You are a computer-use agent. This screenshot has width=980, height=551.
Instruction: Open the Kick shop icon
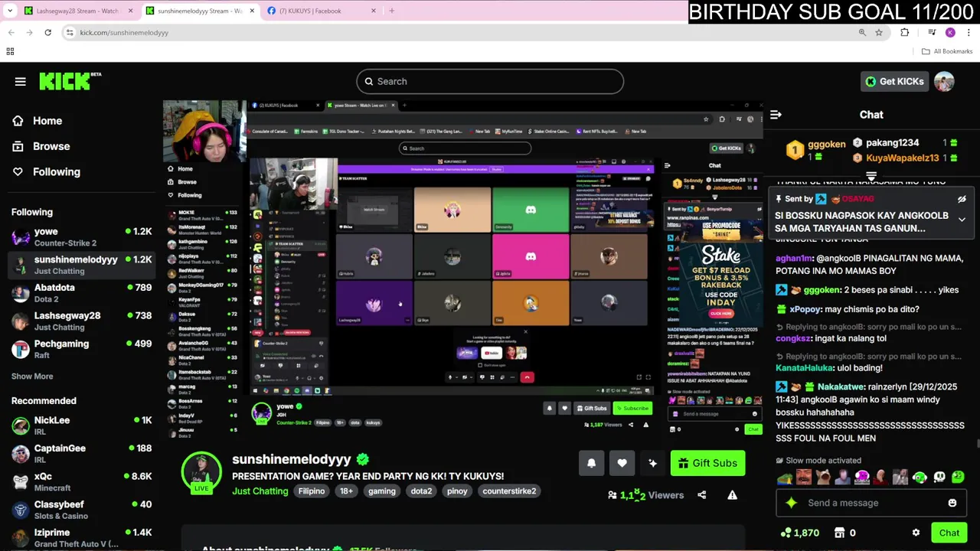(x=839, y=533)
